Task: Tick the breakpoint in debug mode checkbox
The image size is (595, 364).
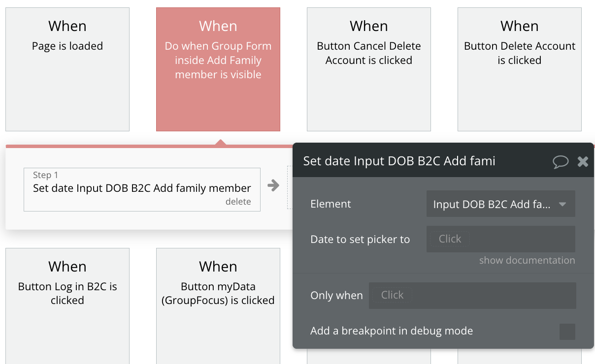Action: tap(567, 332)
